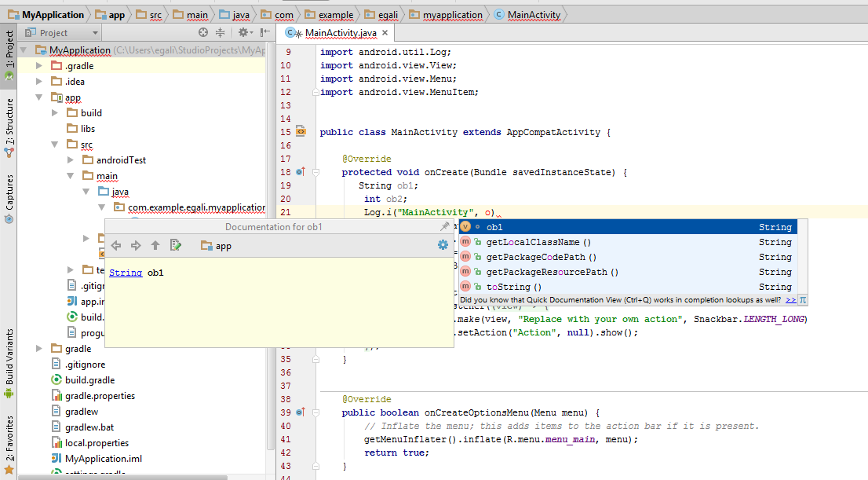Pin the Documentation popup with the pin icon

[x=444, y=226]
